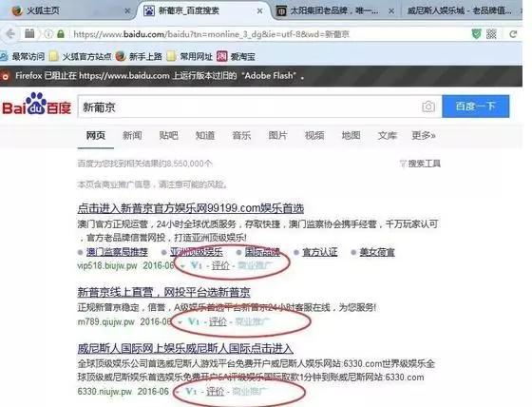Click 评价 on the 6330.niujw.pw result
532x407 pixels.
[215, 392]
